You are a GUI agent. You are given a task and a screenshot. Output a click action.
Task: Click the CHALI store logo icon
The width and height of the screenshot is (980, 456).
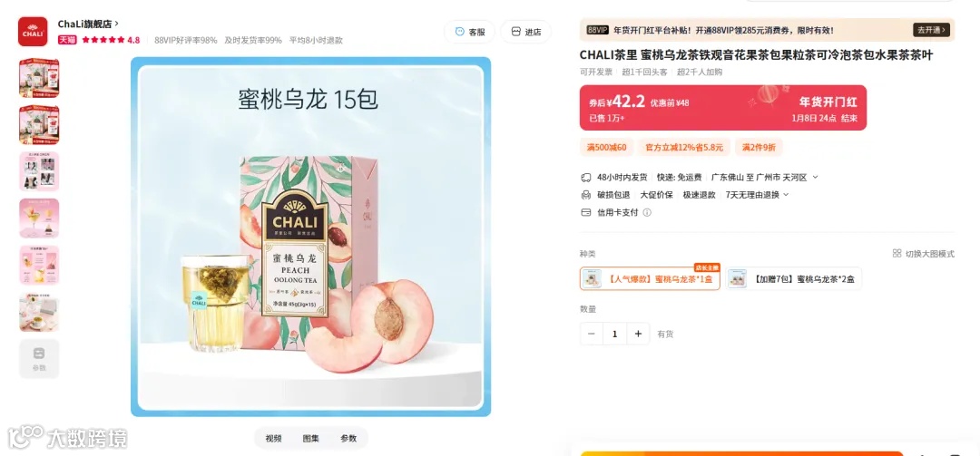pyautogui.click(x=33, y=32)
